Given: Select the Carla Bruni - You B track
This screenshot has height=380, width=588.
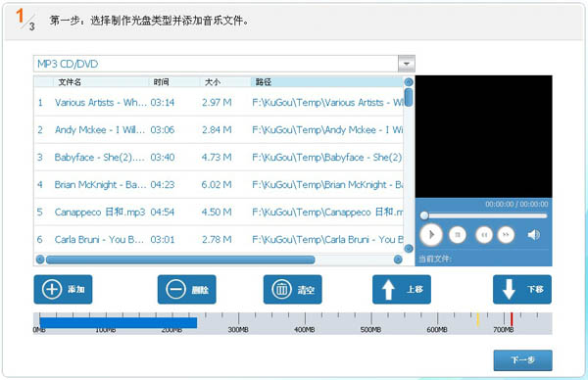Looking at the screenshot, I should pos(219,239).
